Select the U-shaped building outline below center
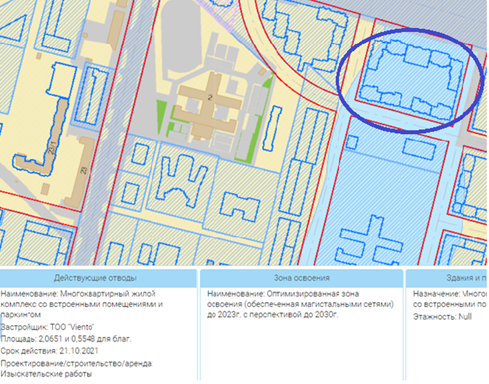This screenshot has width=489, height=384. tap(239, 207)
